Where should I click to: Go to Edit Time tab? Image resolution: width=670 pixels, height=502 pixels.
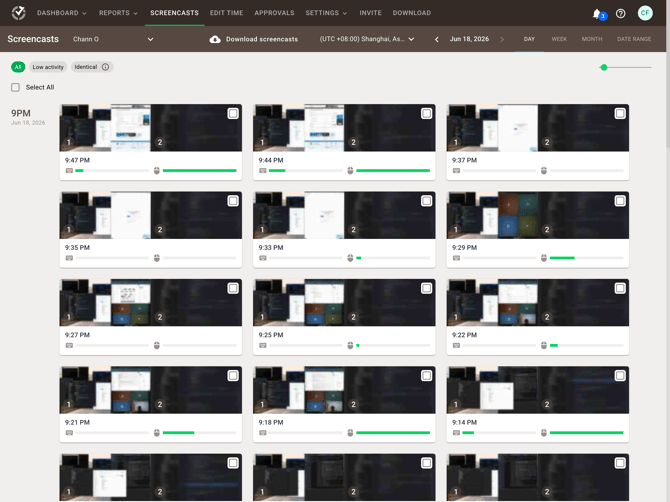[x=226, y=13]
